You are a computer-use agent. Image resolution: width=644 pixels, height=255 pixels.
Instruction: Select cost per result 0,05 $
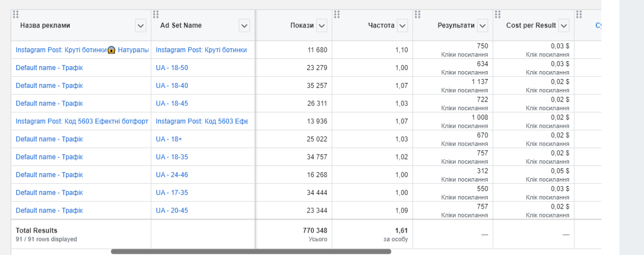click(560, 171)
